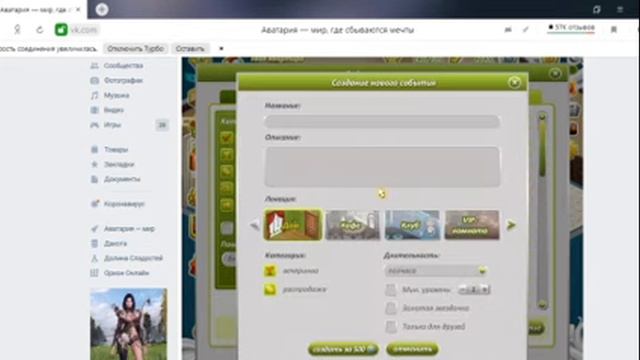Click the отменить button
This screenshot has height=360, width=640.
tap(412, 349)
